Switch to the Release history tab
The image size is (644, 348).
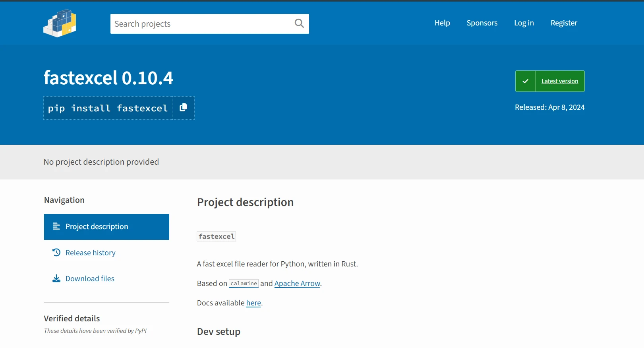[x=90, y=253]
